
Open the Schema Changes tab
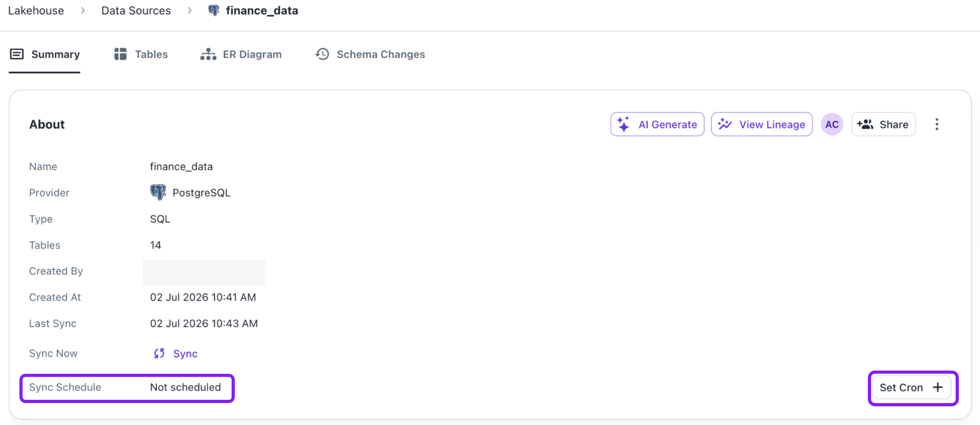click(x=370, y=54)
